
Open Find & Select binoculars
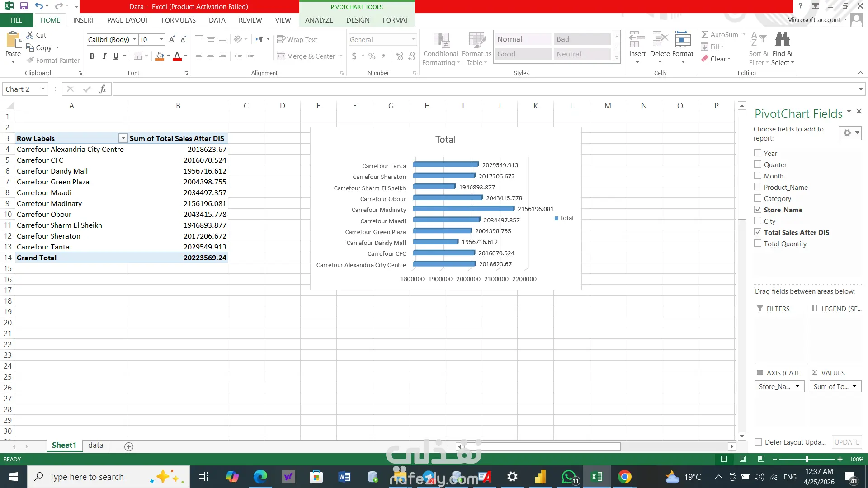tap(783, 49)
